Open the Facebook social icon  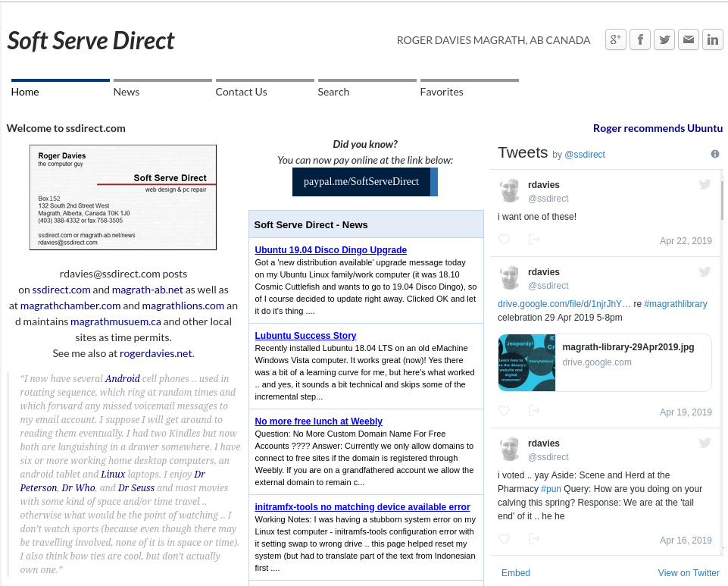pos(640,39)
